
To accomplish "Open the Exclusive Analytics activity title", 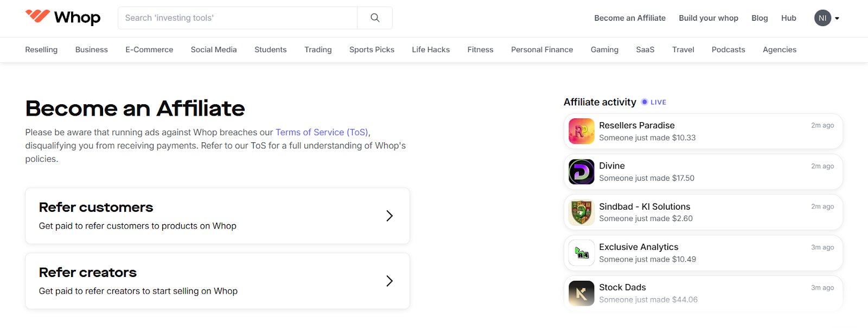I will tap(639, 247).
